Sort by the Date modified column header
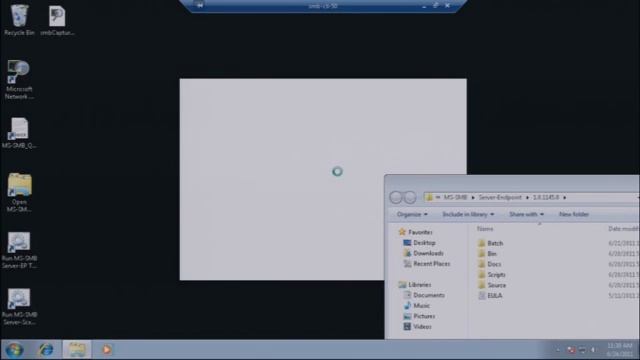The height and width of the screenshot is (360, 640). pyautogui.click(x=623, y=229)
